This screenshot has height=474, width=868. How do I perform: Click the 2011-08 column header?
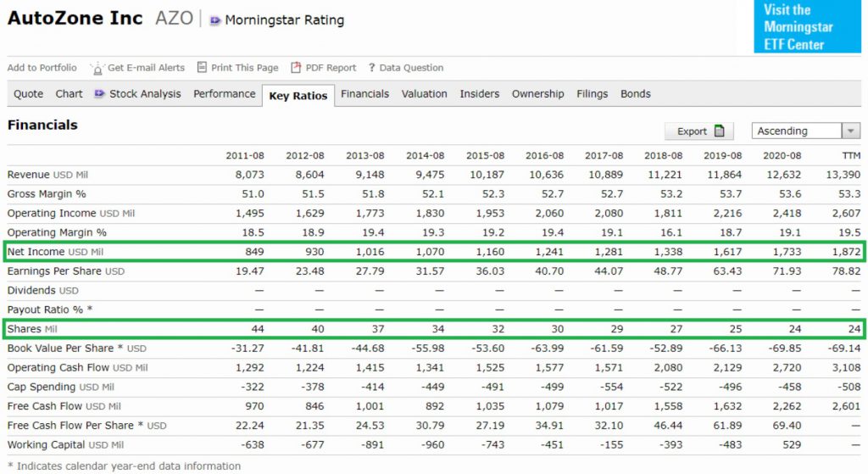point(245,156)
